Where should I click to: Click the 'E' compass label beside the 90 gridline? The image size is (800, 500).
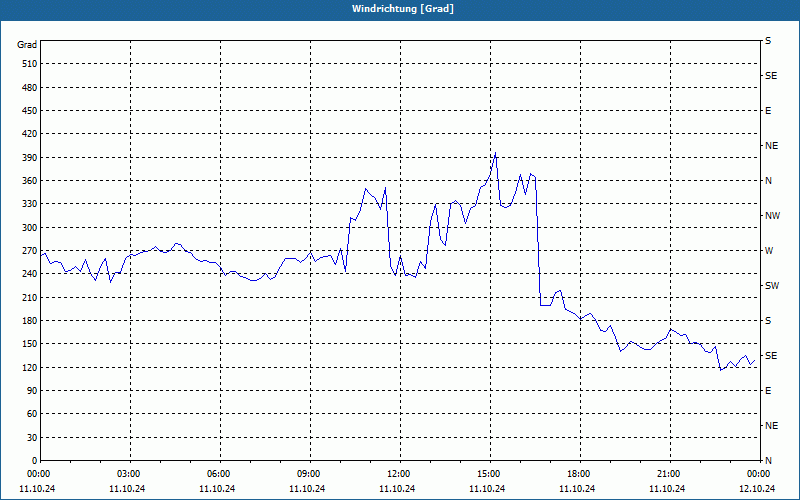pos(768,391)
